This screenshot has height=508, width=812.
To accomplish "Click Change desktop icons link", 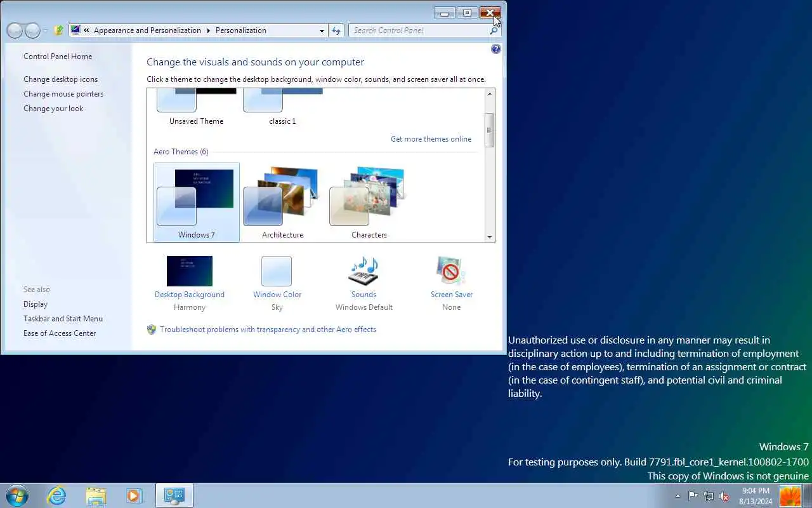I will (x=61, y=79).
